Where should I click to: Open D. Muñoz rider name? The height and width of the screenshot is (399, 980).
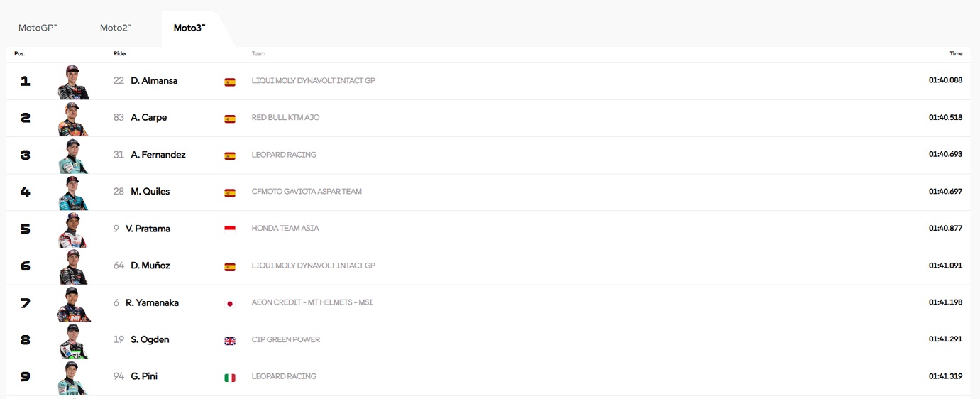pyautogui.click(x=150, y=266)
